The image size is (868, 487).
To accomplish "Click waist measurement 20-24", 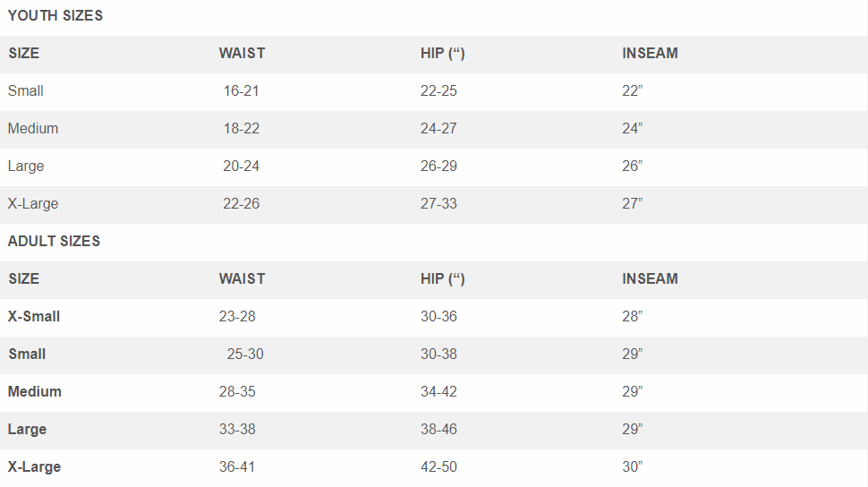I will (x=242, y=166).
